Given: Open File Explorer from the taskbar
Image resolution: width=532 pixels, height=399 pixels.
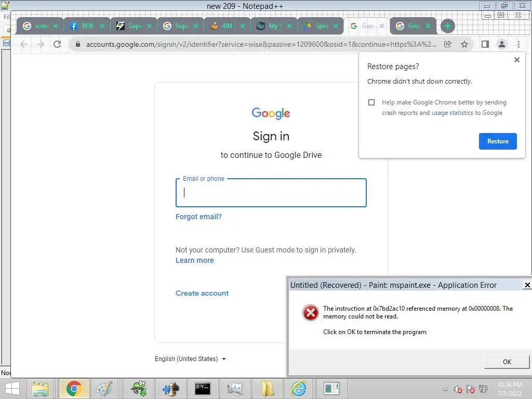Looking at the screenshot, I should tap(40, 389).
